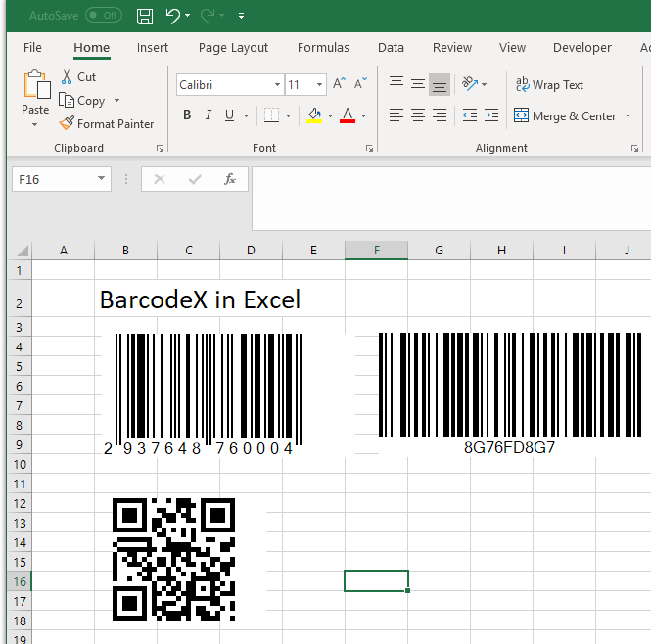Click the Increase Indent icon
Screen dimensions: 651x644
pyautogui.click(x=490, y=115)
